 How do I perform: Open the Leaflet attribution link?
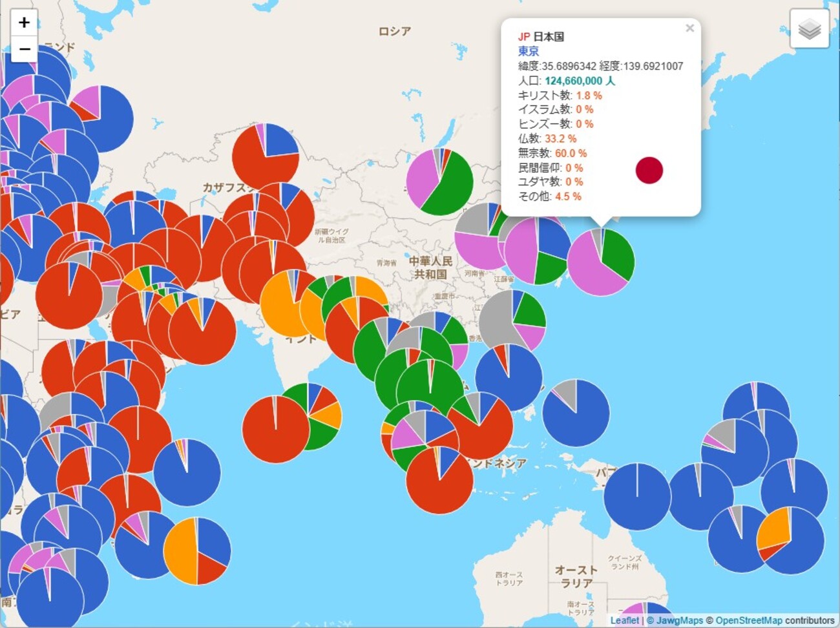point(625,620)
